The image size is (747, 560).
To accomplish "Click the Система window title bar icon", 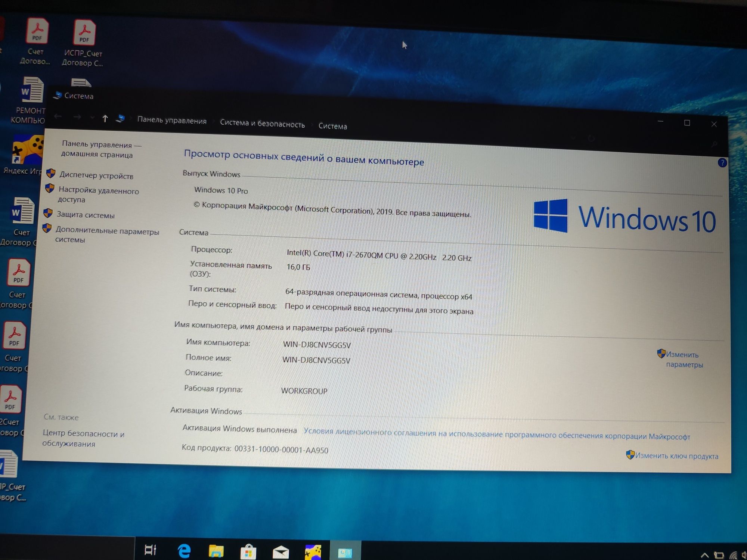I will point(57,95).
